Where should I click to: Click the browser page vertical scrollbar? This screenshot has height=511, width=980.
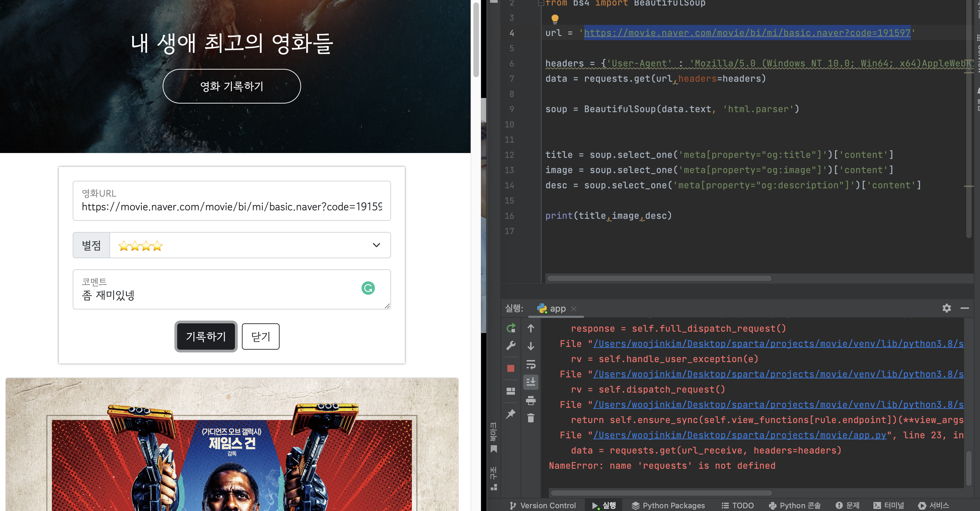476,39
